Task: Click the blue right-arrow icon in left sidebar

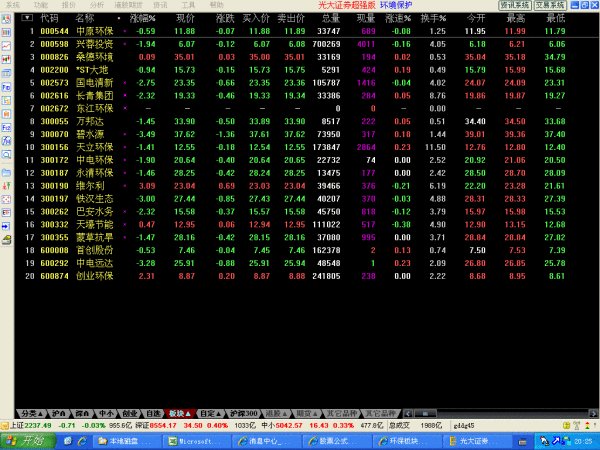Action: (6, 226)
